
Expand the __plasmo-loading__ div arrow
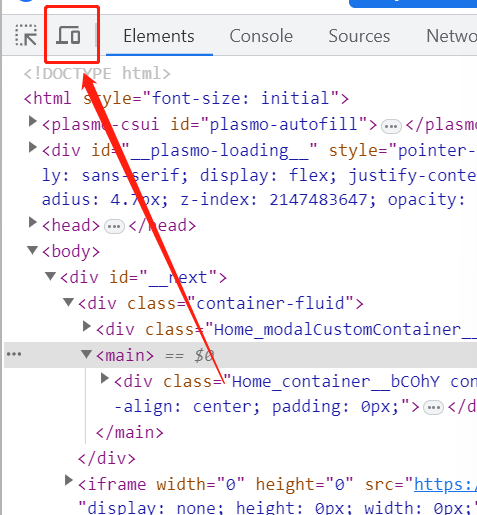point(32,147)
